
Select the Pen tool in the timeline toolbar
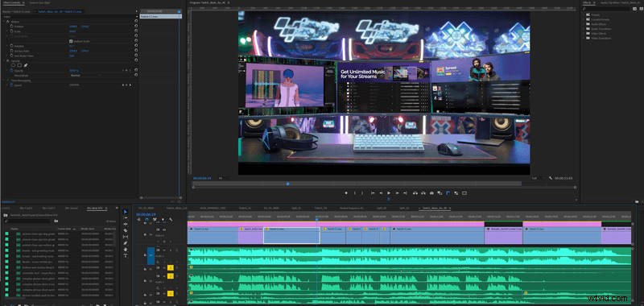[x=126, y=243]
